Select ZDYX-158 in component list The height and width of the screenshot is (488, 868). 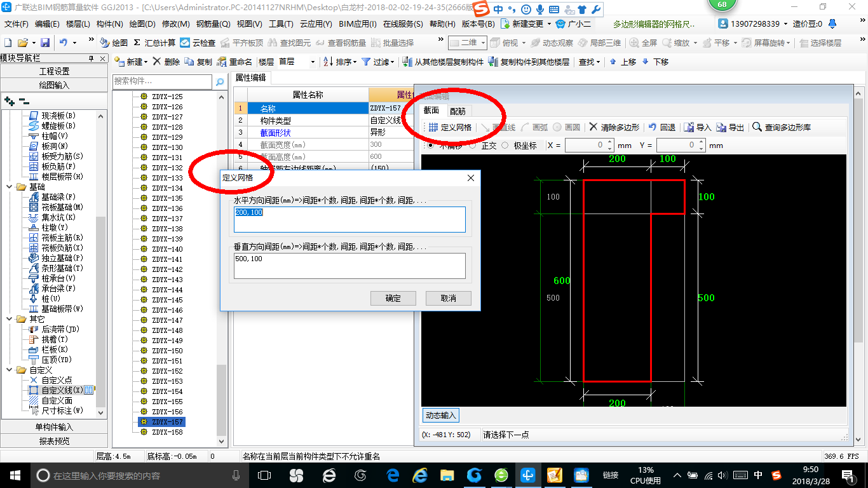tap(167, 432)
